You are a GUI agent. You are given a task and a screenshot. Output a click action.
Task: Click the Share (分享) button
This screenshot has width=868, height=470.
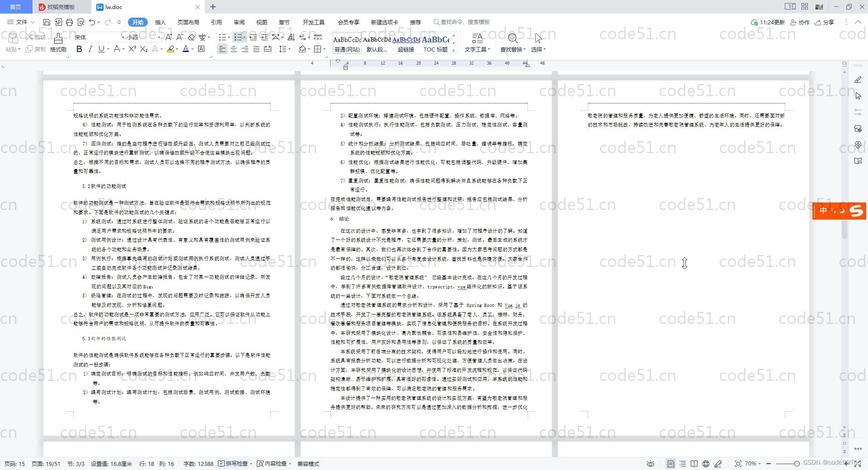coord(824,22)
